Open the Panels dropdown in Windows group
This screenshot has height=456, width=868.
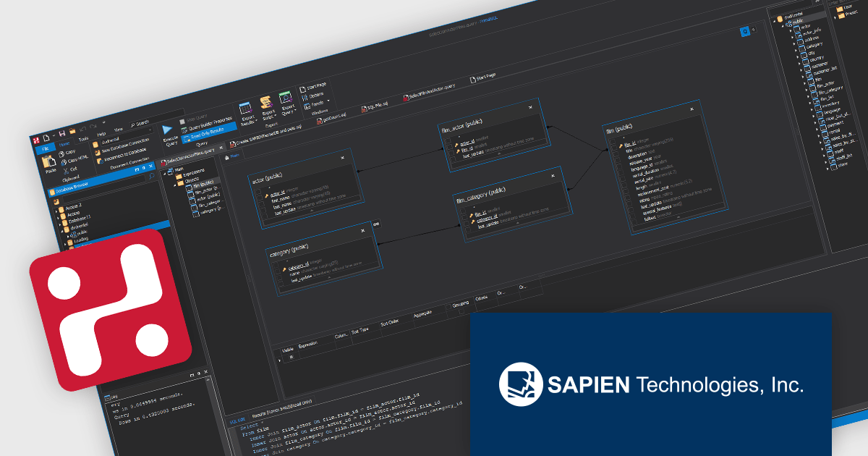pos(315,103)
